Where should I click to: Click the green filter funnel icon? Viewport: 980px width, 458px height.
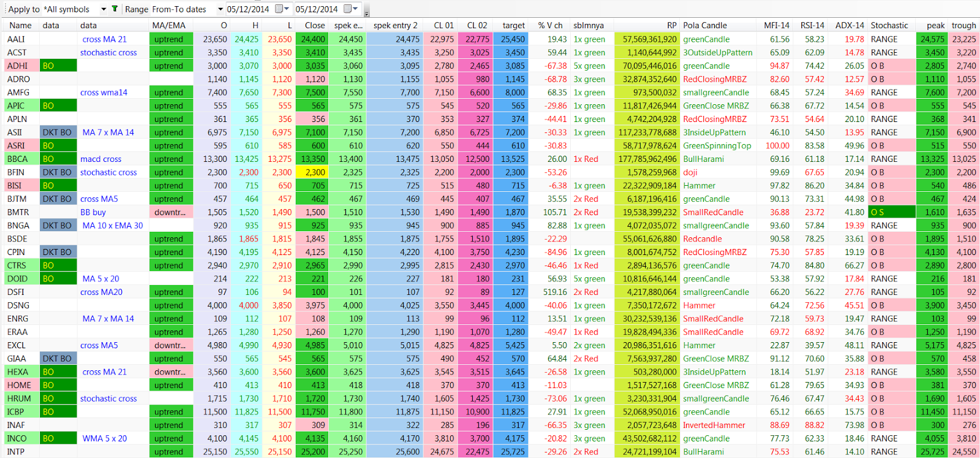pyautogui.click(x=115, y=9)
